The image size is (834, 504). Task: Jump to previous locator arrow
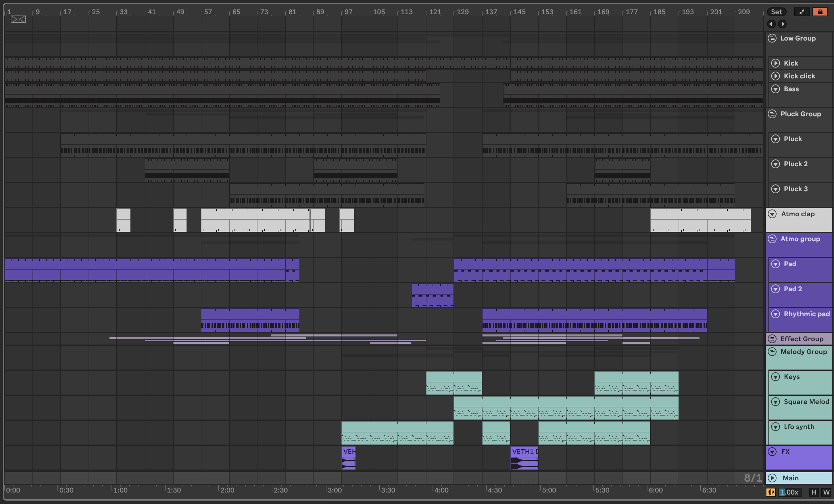tap(771, 24)
